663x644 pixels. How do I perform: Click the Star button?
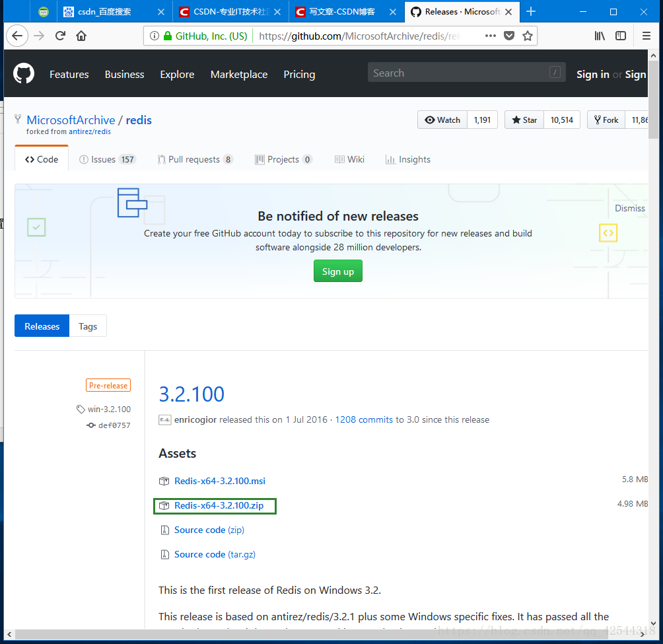(524, 120)
